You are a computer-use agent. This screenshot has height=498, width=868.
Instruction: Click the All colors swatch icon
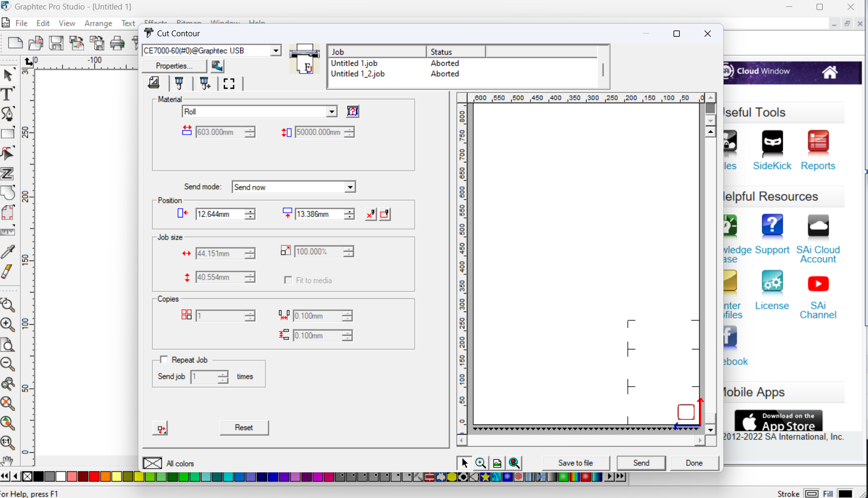(x=152, y=463)
